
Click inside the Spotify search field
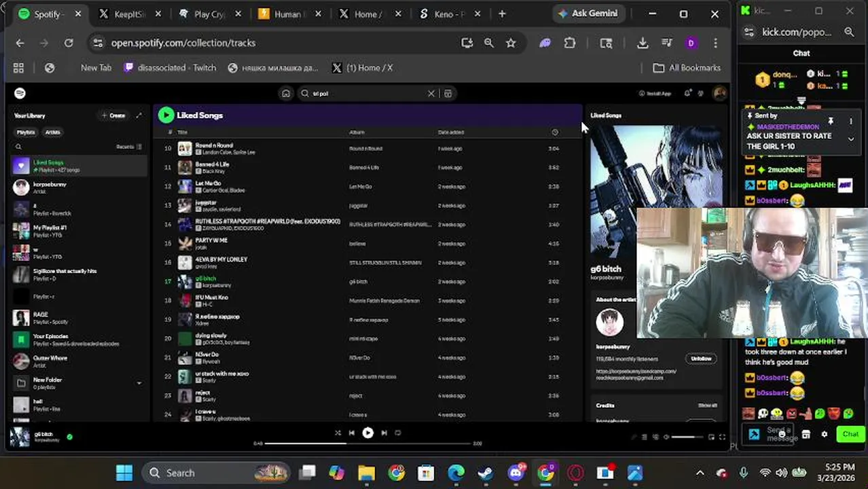point(367,94)
